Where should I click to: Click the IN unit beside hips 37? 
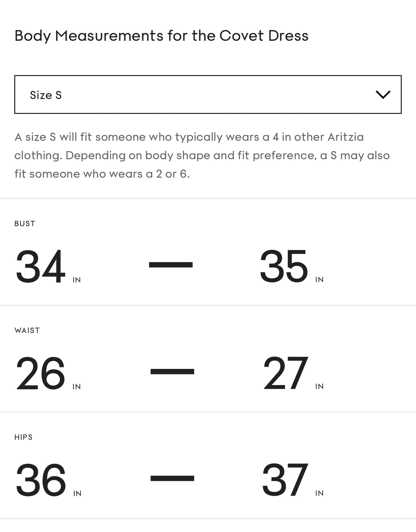pyautogui.click(x=319, y=493)
